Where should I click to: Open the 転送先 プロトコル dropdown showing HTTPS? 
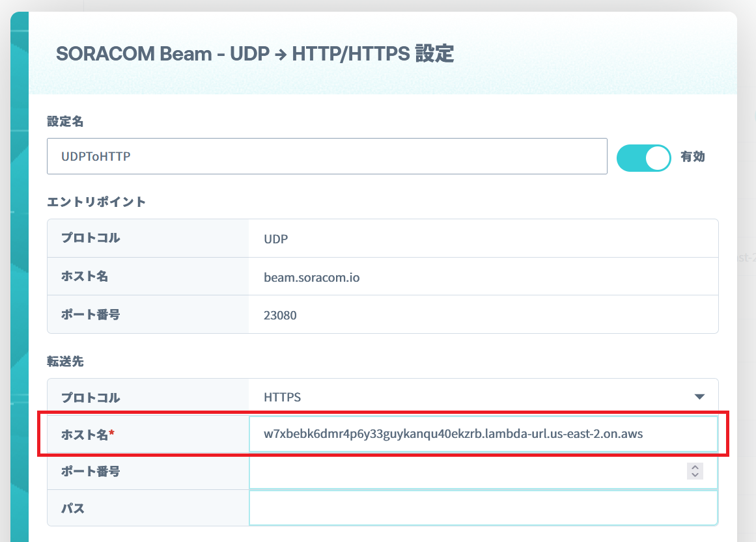coord(484,397)
